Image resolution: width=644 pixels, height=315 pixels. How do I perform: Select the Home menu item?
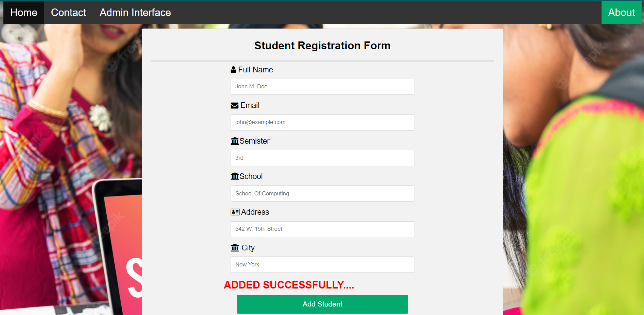[x=23, y=13]
